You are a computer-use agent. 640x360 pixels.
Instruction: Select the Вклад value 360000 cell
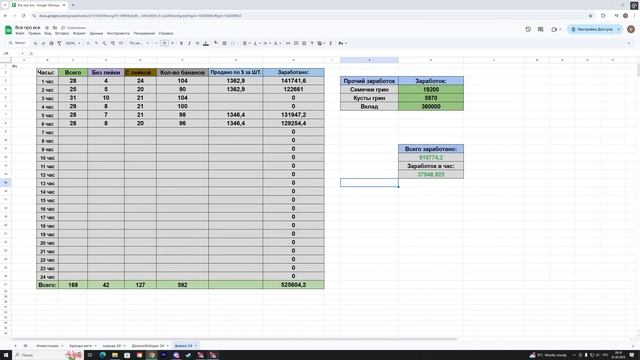(431, 107)
